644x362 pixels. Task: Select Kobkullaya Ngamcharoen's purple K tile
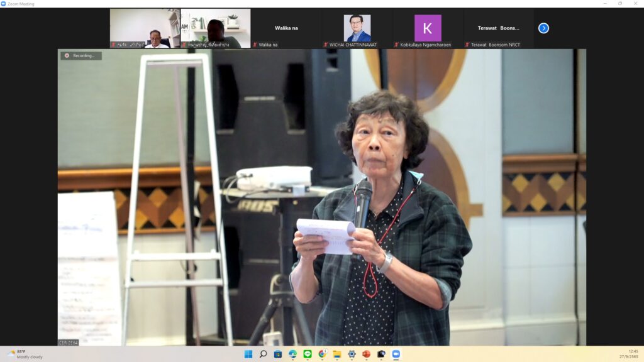[x=428, y=28]
